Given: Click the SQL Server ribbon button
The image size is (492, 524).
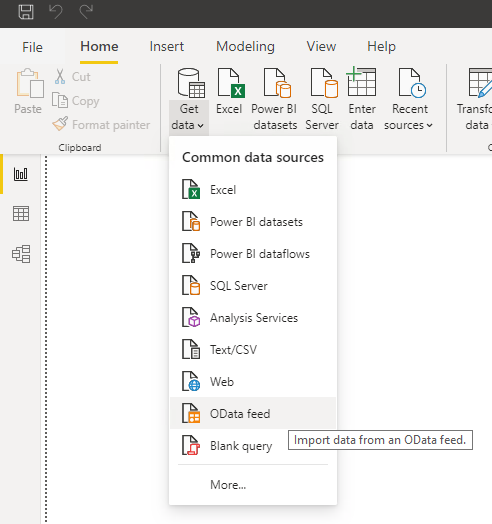Looking at the screenshot, I should coord(322,99).
